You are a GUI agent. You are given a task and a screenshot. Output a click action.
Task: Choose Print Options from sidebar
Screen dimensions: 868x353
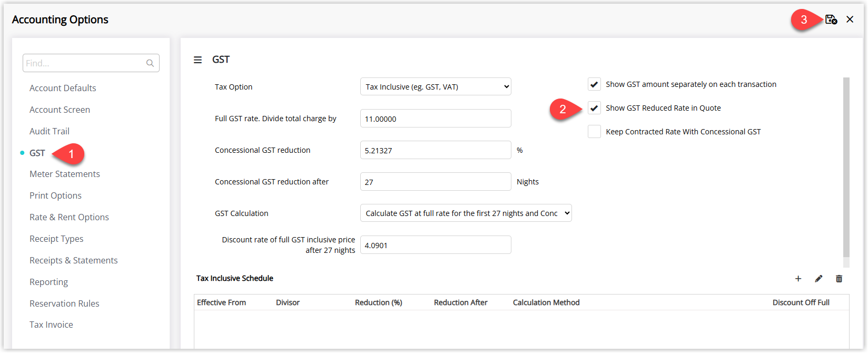(x=55, y=195)
